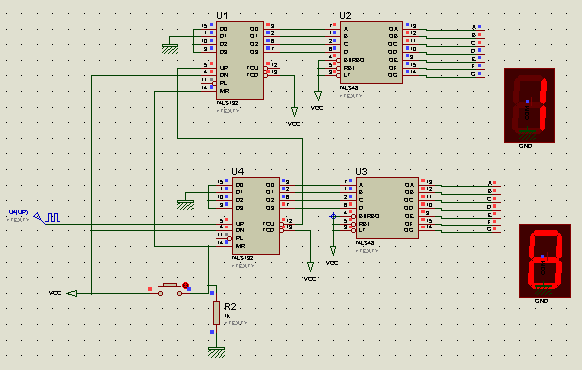Click the ground symbol left of U4
This screenshot has width=582, height=370.
click(x=185, y=205)
